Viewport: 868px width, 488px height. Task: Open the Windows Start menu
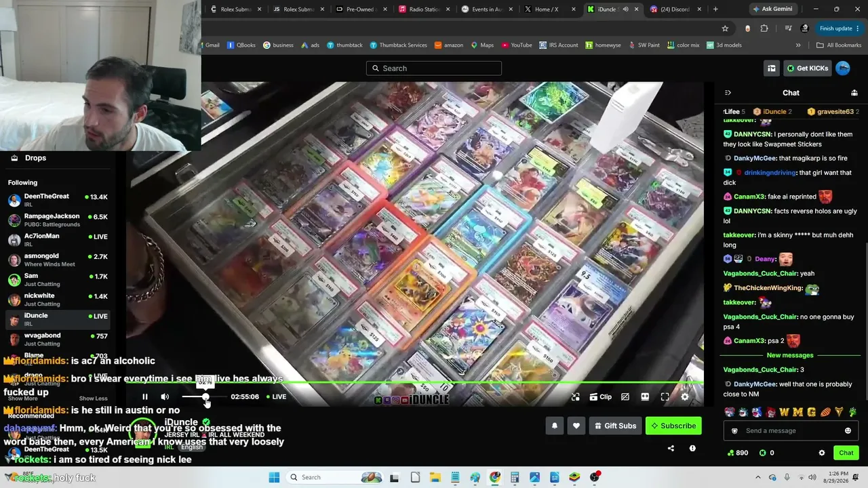[274, 477]
